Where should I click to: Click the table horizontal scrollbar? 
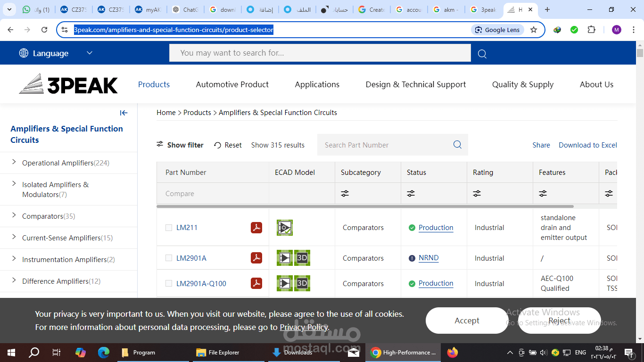click(x=365, y=206)
